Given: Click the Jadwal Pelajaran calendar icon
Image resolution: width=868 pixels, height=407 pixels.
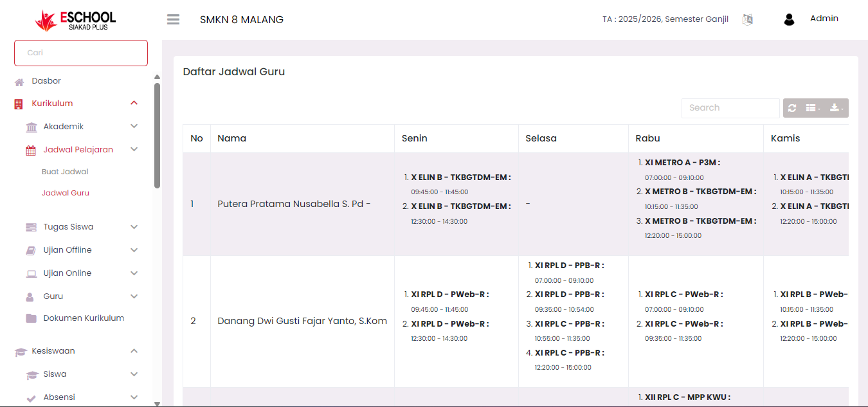Looking at the screenshot, I should 31,150.
